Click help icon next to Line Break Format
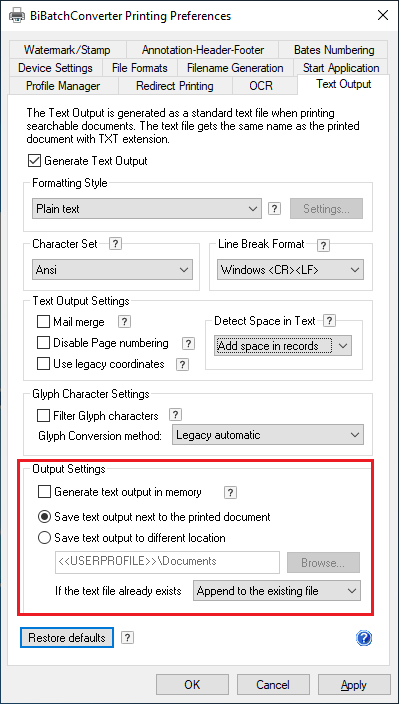The width and height of the screenshot is (399, 704). click(323, 246)
